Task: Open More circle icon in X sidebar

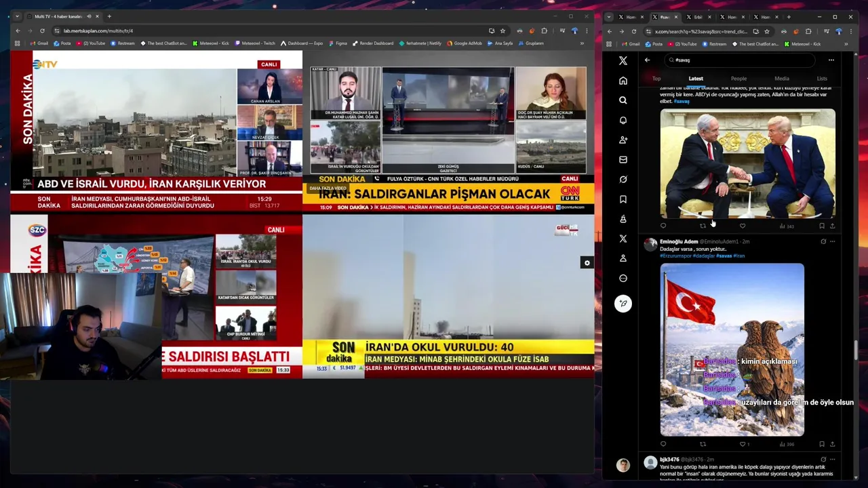Action: coord(623,278)
